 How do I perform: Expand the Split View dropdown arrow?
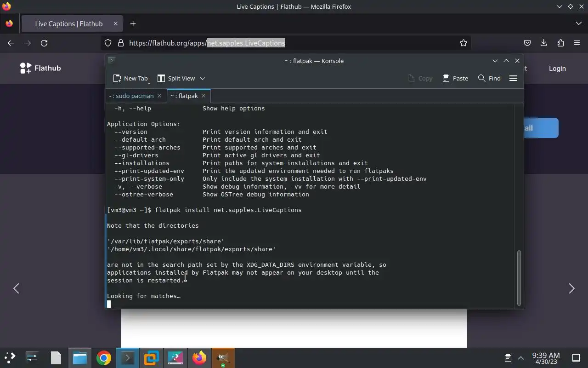point(203,78)
